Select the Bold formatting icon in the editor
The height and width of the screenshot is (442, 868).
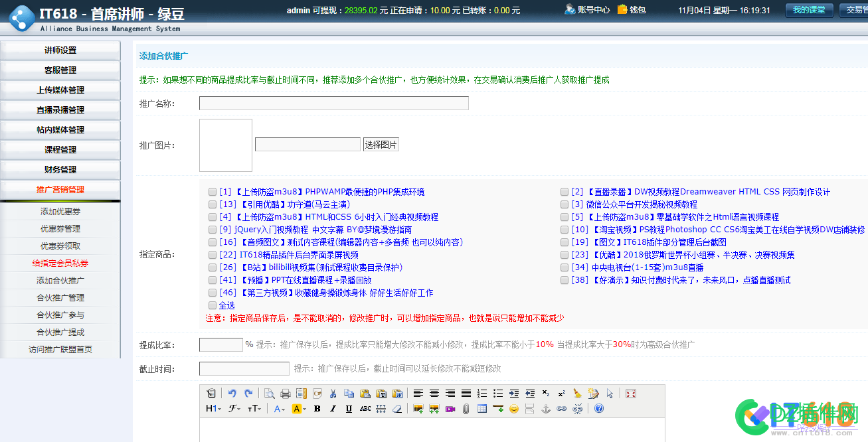pyautogui.click(x=317, y=409)
